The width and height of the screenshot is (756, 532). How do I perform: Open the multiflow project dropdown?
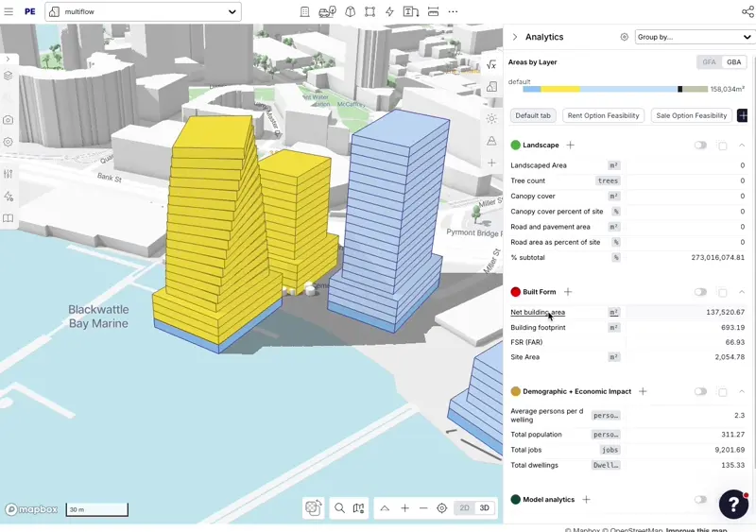[144, 11]
